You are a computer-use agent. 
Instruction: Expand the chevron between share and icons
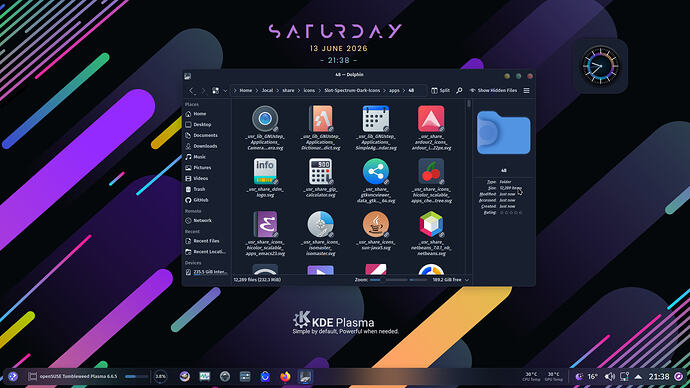pos(299,91)
